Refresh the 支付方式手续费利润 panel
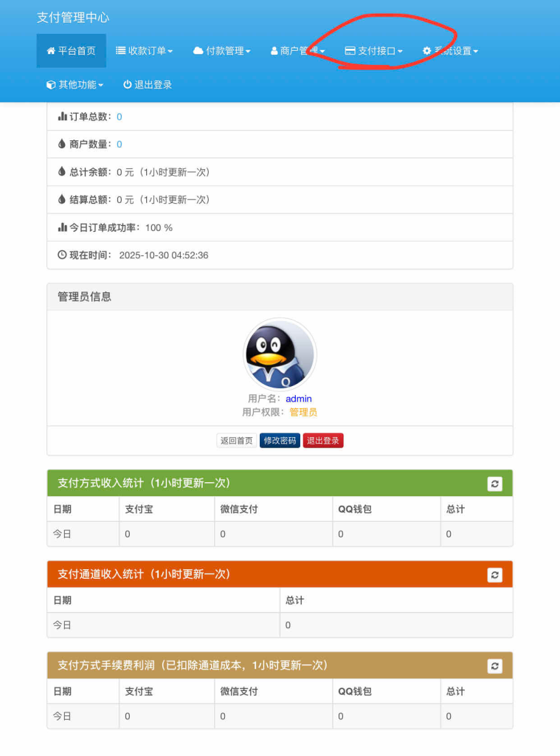Image resolution: width=560 pixels, height=756 pixels. point(495,666)
